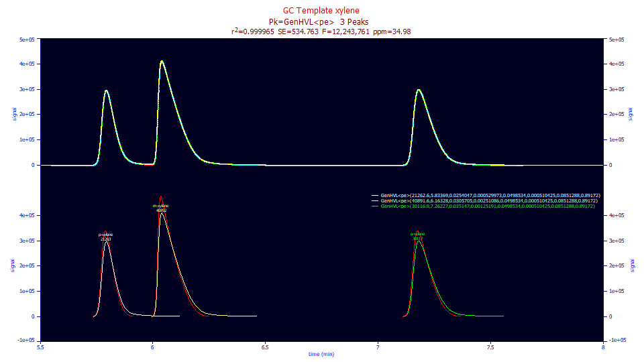
Task: Click the 7.5 tick on time axis
Action: (490, 347)
